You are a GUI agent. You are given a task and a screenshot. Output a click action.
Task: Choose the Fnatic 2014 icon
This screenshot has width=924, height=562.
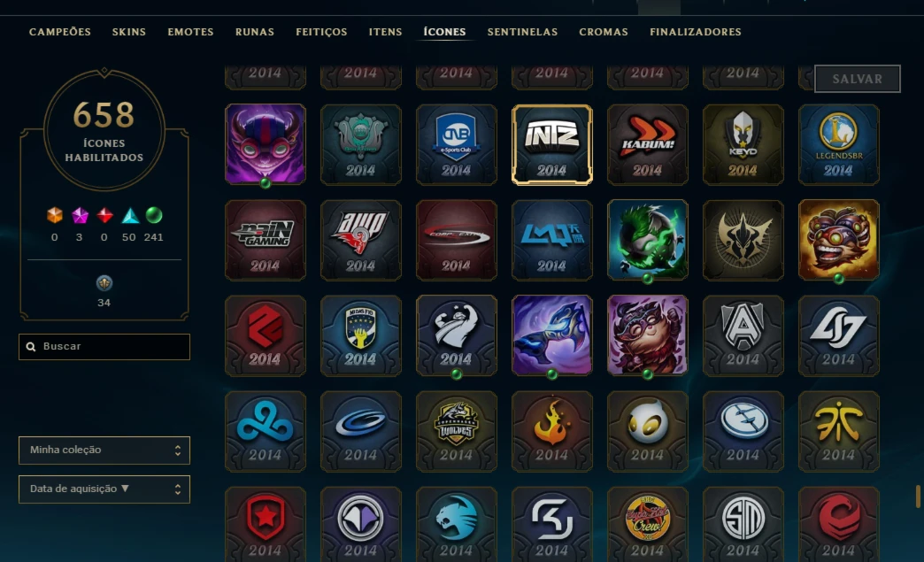tap(838, 431)
